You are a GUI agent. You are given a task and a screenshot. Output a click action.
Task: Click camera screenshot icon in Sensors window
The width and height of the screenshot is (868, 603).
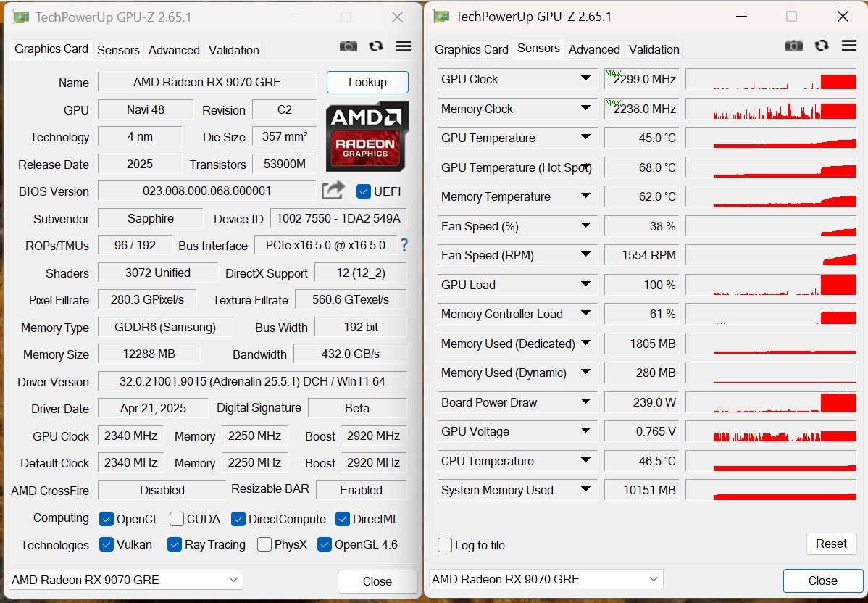tap(794, 46)
